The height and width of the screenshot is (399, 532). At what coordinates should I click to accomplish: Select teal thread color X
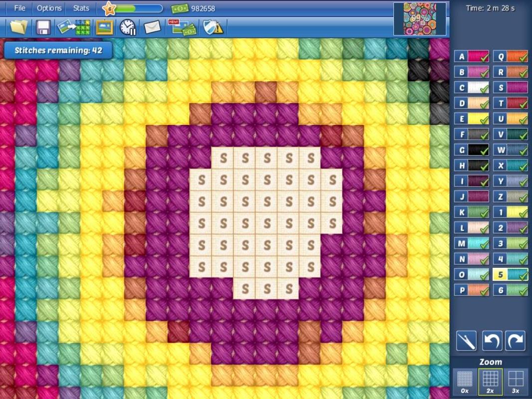point(510,165)
